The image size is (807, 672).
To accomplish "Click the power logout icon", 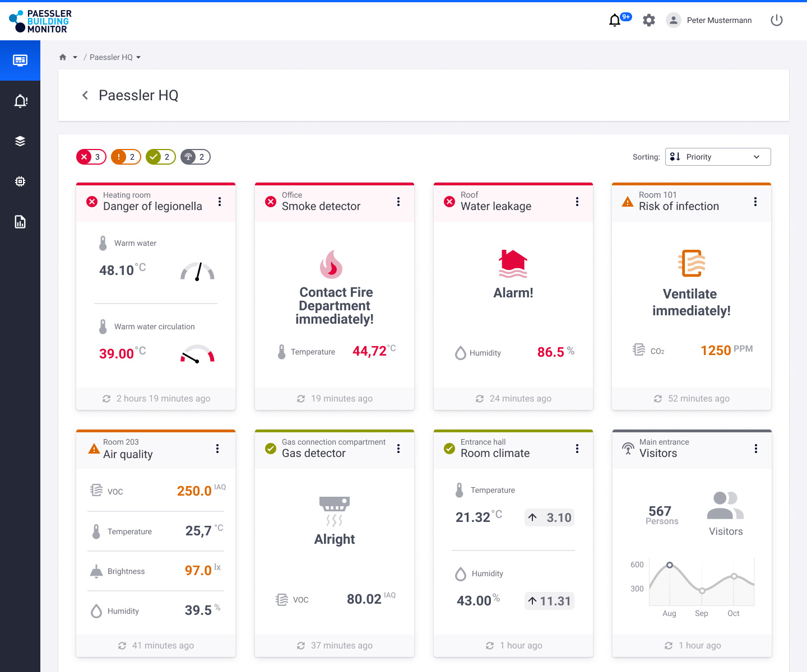I will [777, 20].
